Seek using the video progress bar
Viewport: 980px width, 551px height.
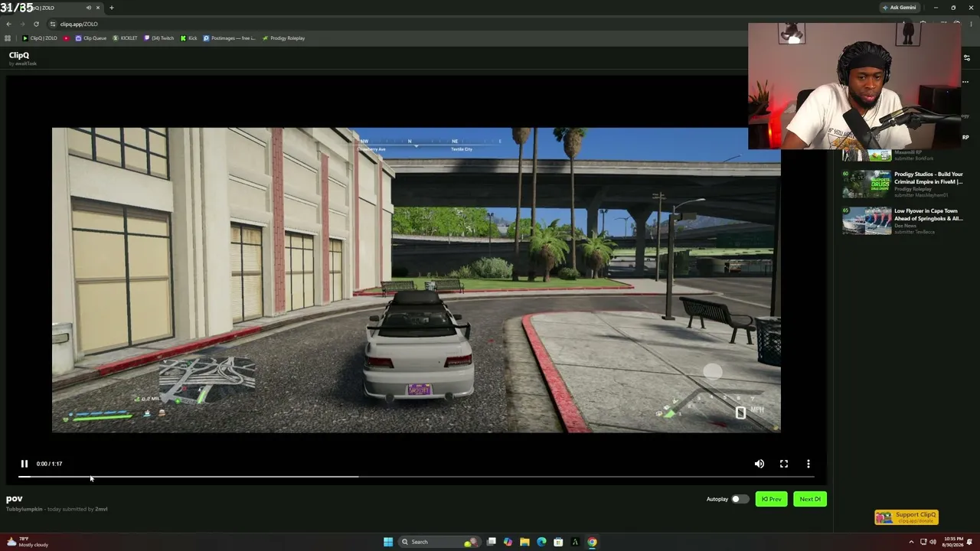tap(416, 477)
